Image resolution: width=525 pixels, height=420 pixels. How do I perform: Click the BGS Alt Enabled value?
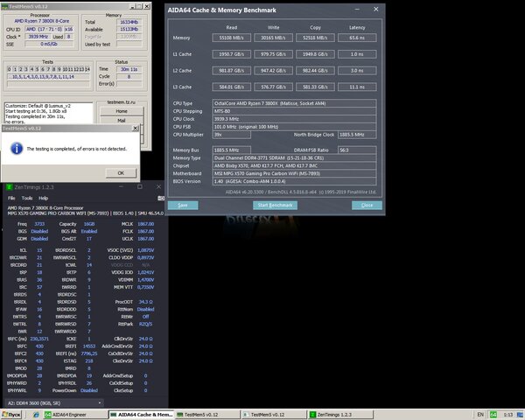89,231
